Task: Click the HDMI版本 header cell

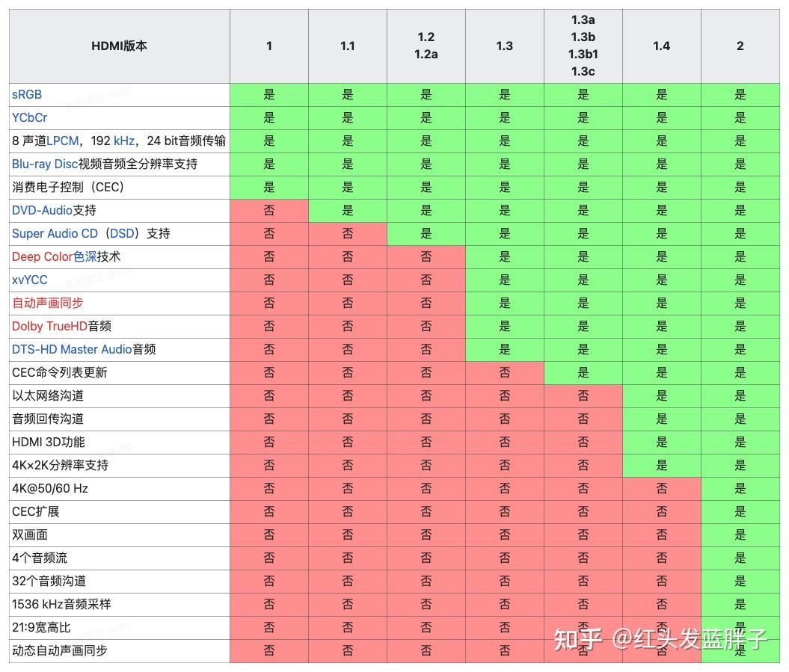Action: [x=119, y=46]
